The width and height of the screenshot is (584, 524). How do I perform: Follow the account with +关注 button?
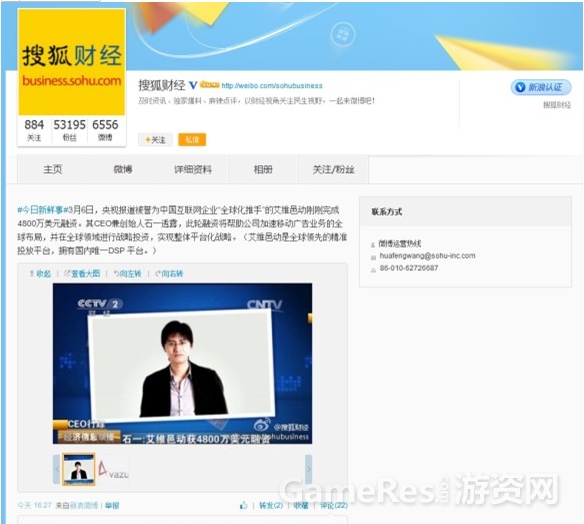click(155, 140)
